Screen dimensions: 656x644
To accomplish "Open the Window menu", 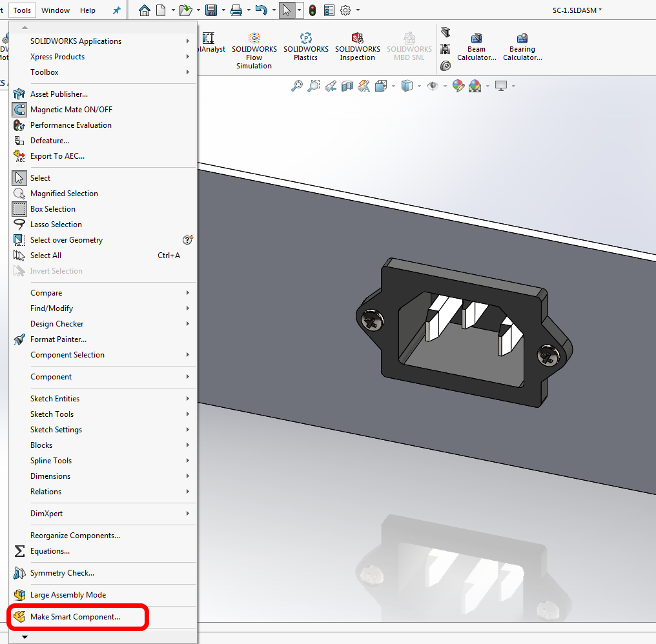I will click(x=56, y=10).
